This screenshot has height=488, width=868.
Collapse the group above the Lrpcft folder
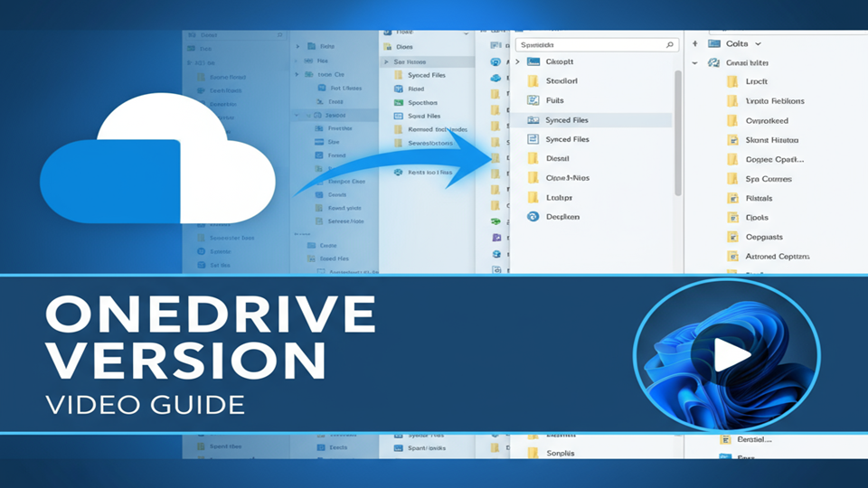tap(695, 63)
